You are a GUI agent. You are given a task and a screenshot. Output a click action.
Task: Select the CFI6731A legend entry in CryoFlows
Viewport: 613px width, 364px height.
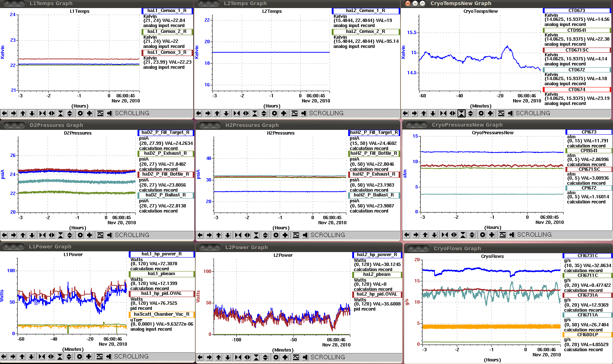(x=588, y=295)
